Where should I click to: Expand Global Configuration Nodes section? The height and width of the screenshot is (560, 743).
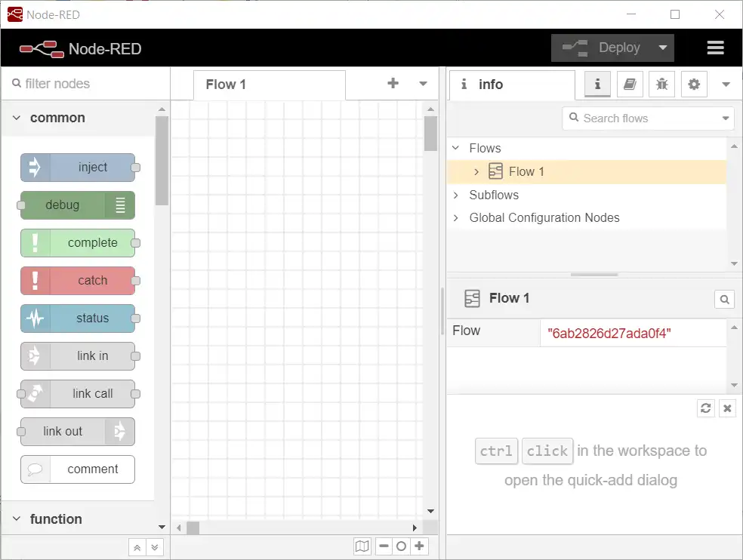(x=456, y=217)
